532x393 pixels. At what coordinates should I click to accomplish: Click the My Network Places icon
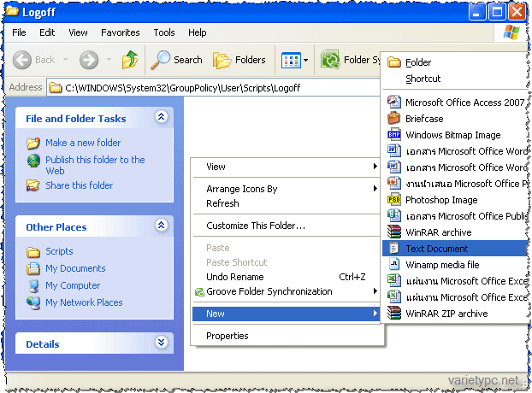[x=33, y=302]
